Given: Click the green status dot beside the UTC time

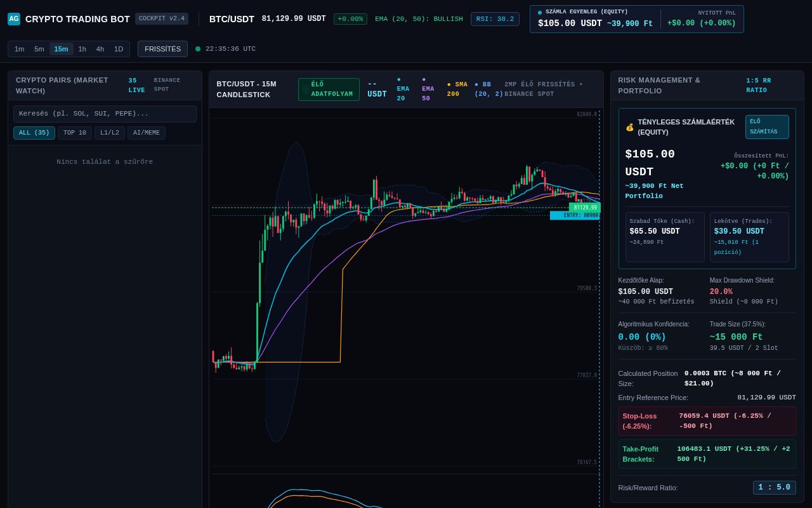Looking at the screenshot, I should 198,49.
